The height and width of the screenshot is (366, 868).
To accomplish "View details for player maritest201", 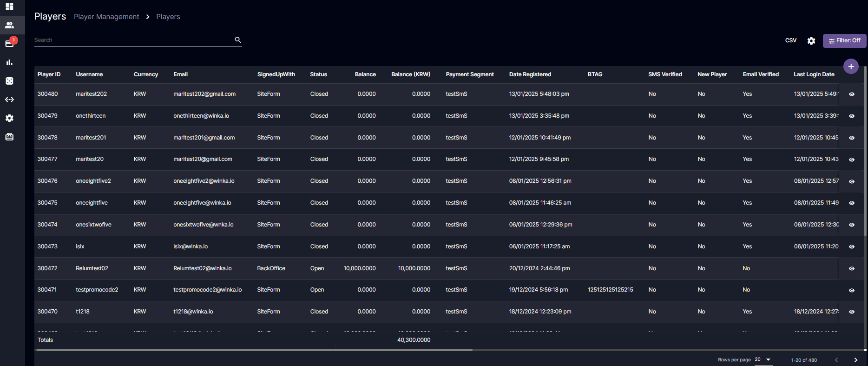I will 852,138.
